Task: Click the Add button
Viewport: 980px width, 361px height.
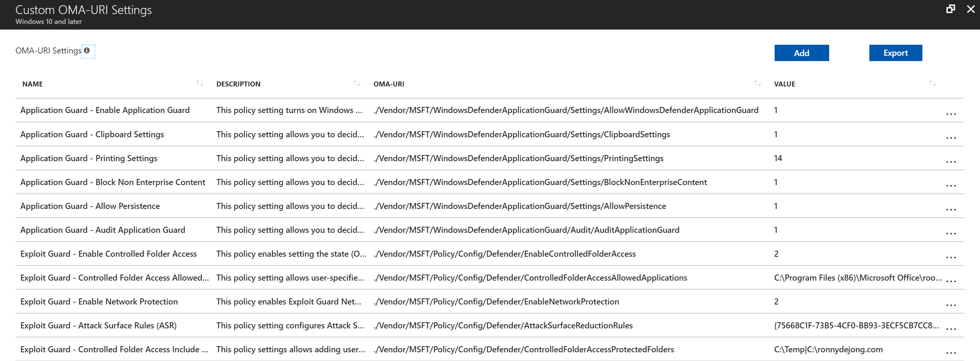Action: 801,53
